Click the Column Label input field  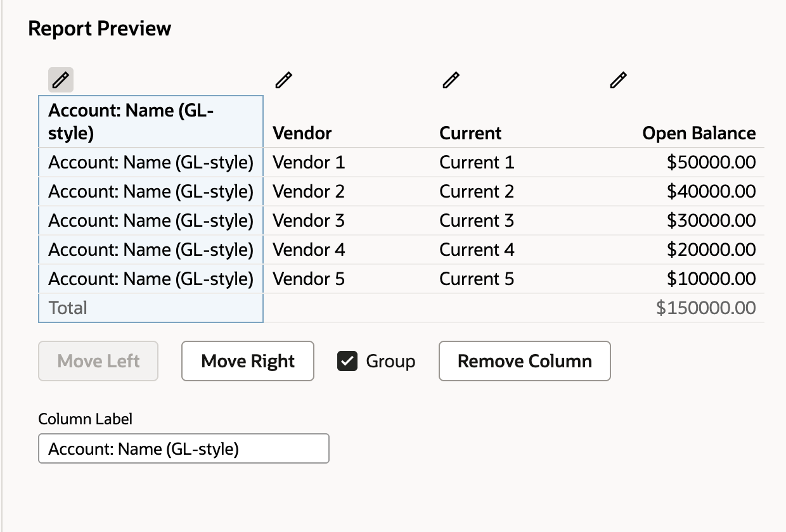(x=184, y=448)
